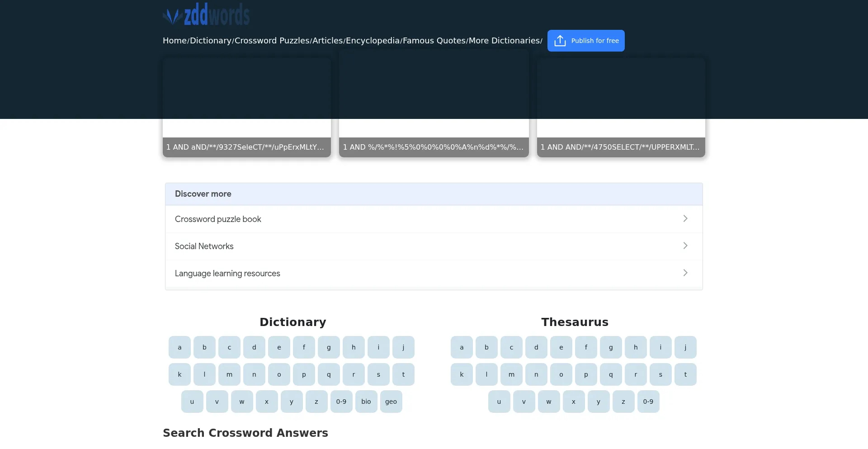Screen dimensions: 868x449
Task: Select Thesaurus letter j
Action: (x=685, y=347)
